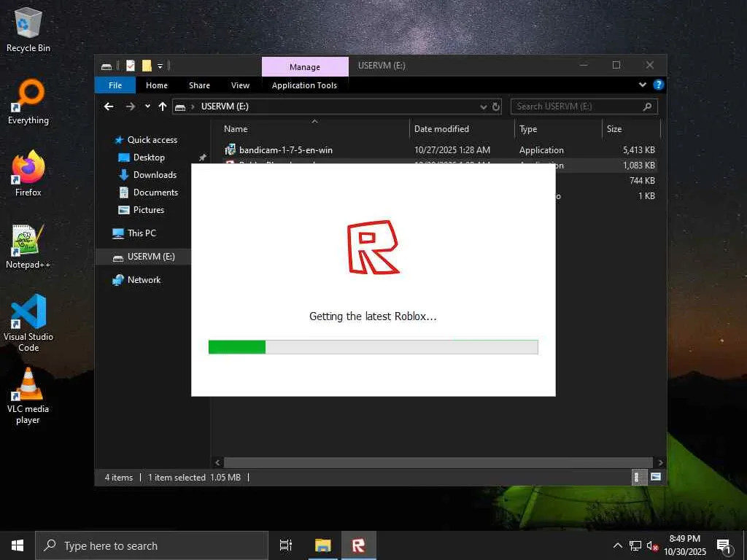747x560 pixels.
Task: Sort by Date modified column header
Action: (x=441, y=129)
